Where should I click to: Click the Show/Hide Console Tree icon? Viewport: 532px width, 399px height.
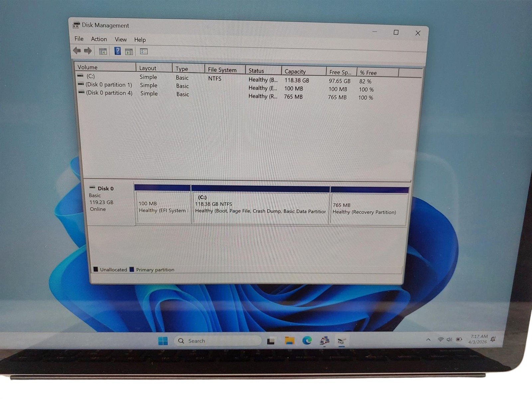coord(103,51)
